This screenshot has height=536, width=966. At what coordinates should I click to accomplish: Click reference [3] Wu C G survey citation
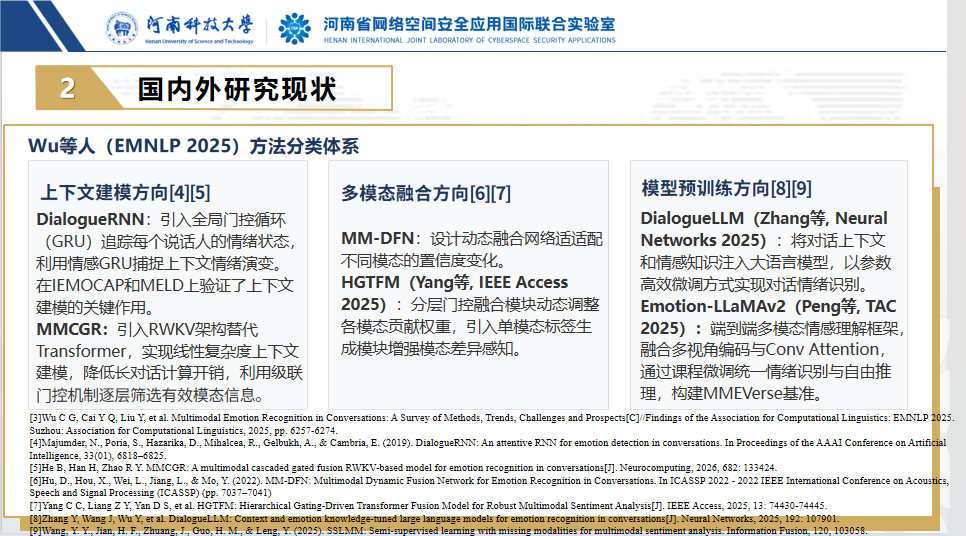491,424
